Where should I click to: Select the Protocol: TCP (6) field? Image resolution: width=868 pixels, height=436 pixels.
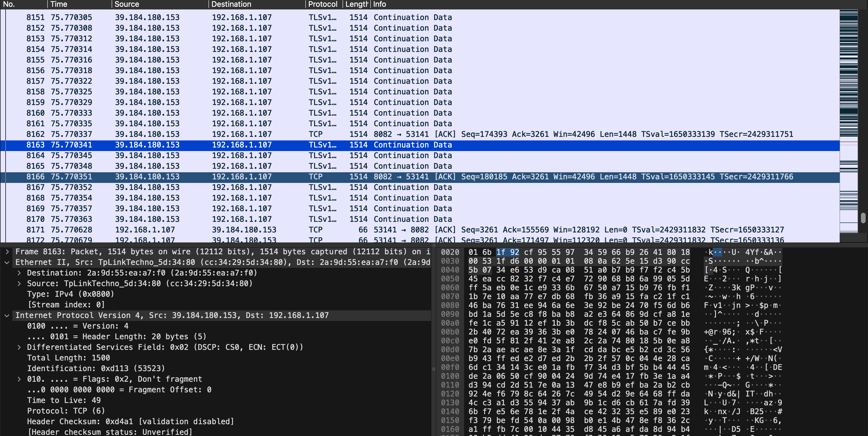pos(66,411)
